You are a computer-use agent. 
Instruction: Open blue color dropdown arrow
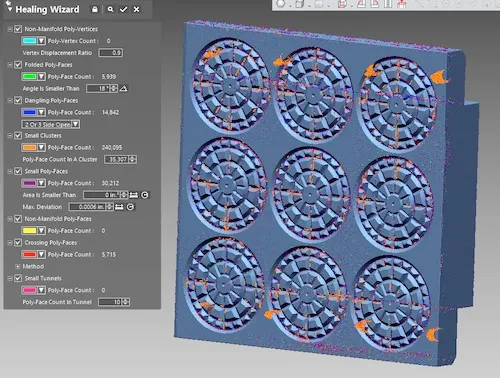click(41, 112)
